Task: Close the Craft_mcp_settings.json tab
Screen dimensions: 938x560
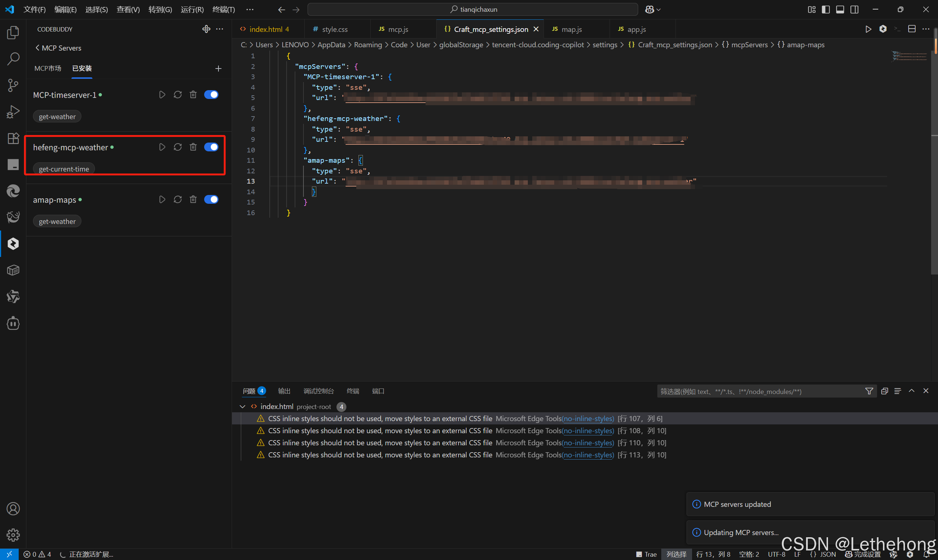Action: click(536, 29)
